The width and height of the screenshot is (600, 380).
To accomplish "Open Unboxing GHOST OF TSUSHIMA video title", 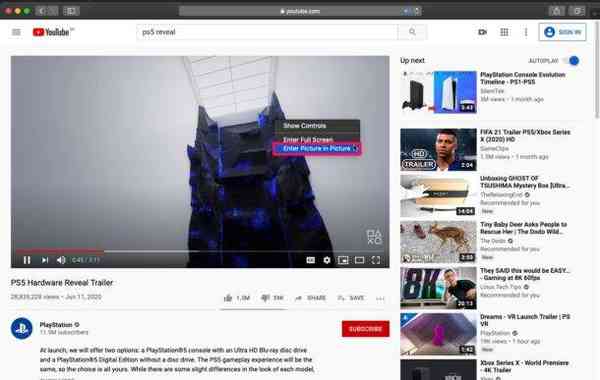I will [525, 182].
